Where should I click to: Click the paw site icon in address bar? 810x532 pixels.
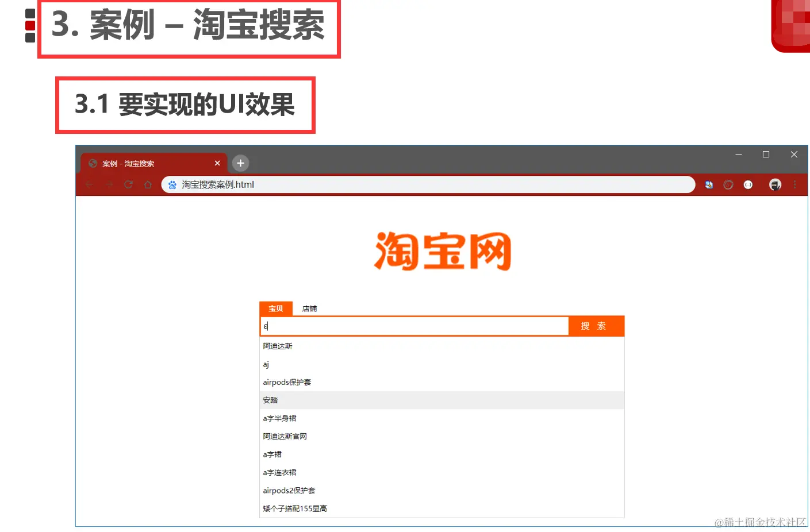coord(172,184)
